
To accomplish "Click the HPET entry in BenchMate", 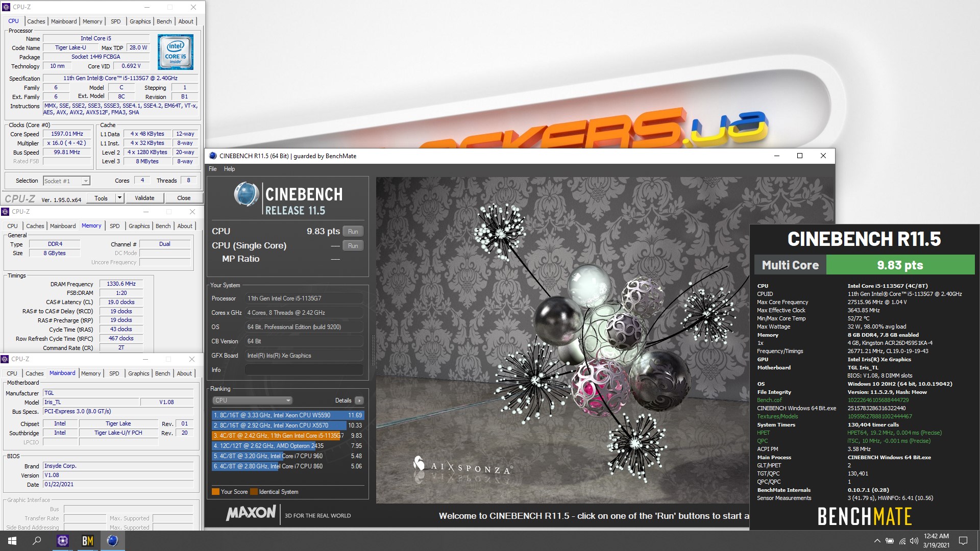I will tap(763, 433).
